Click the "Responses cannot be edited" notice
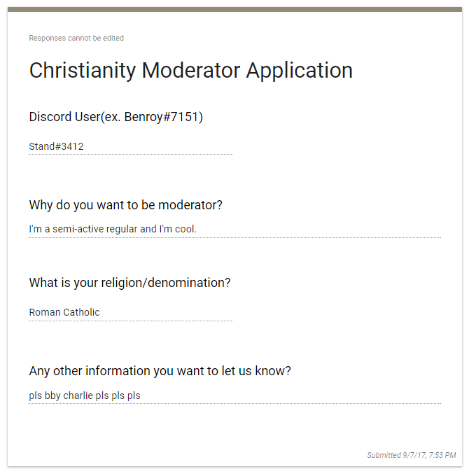 click(76, 38)
